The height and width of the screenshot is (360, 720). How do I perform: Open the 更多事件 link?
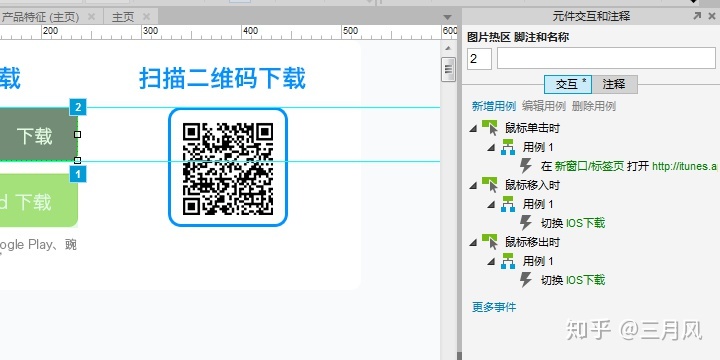pyautogui.click(x=494, y=307)
